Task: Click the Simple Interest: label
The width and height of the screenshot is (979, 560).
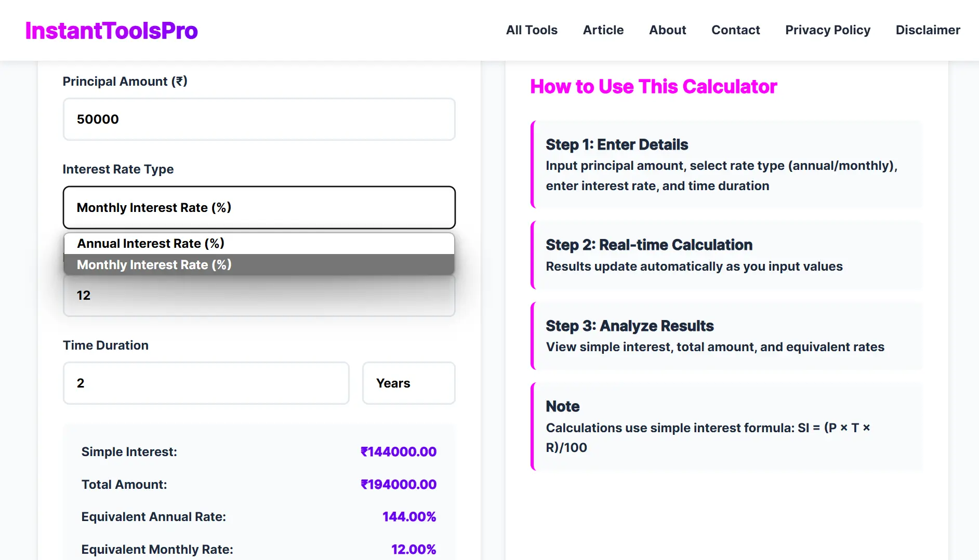Action: tap(129, 452)
